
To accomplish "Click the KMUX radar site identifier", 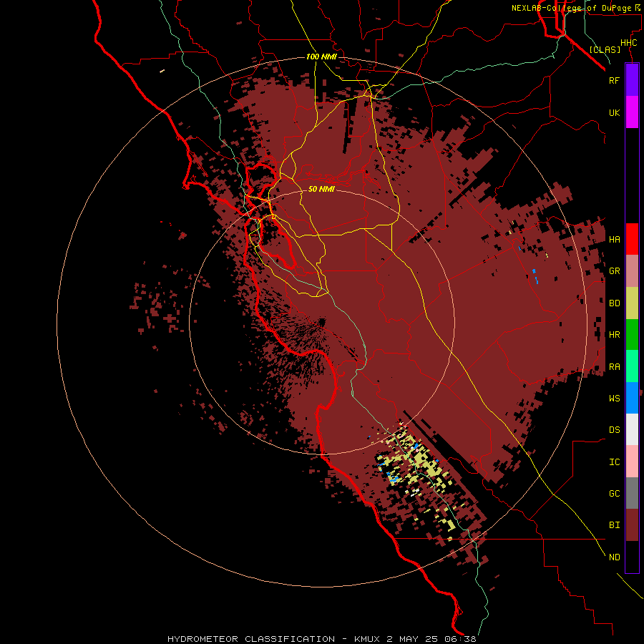I will pos(369,639).
